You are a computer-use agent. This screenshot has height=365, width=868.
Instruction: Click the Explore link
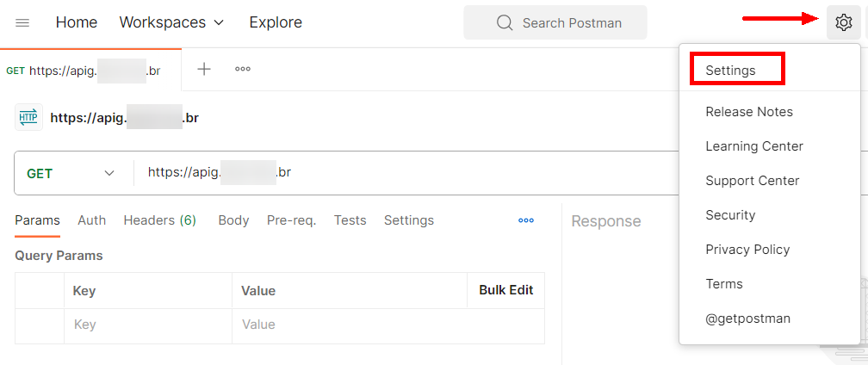(x=275, y=22)
